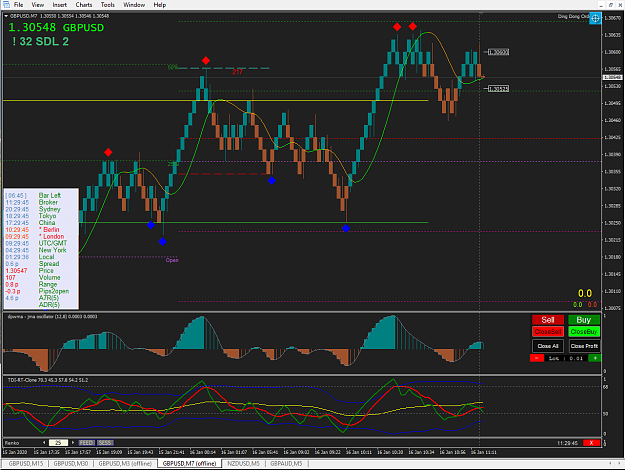
Task: Toggle the FEED button
Action: [x=86, y=442]
